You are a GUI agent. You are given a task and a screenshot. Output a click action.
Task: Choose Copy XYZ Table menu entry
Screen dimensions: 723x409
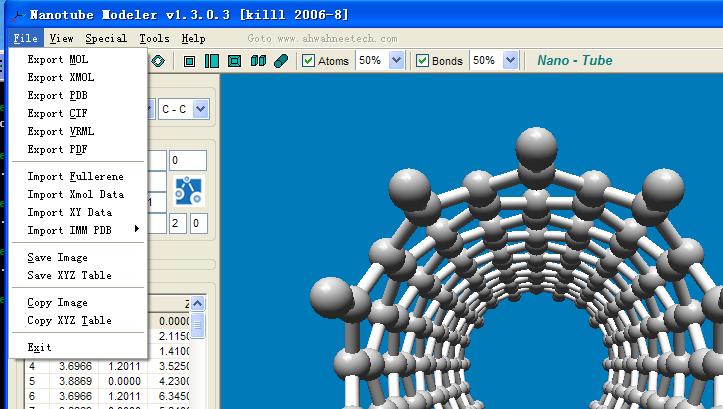pyautogui.click(x=78, y=320)
